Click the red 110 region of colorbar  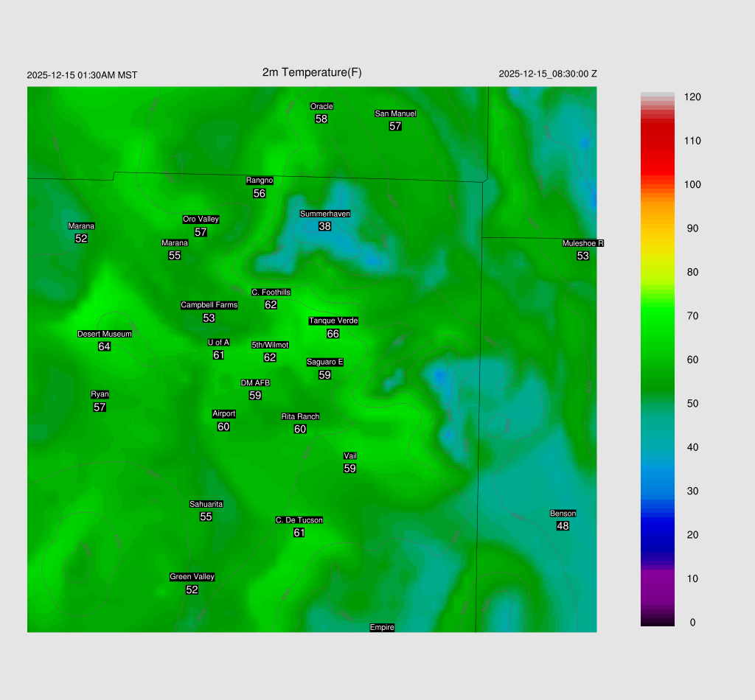pos(658,140)
